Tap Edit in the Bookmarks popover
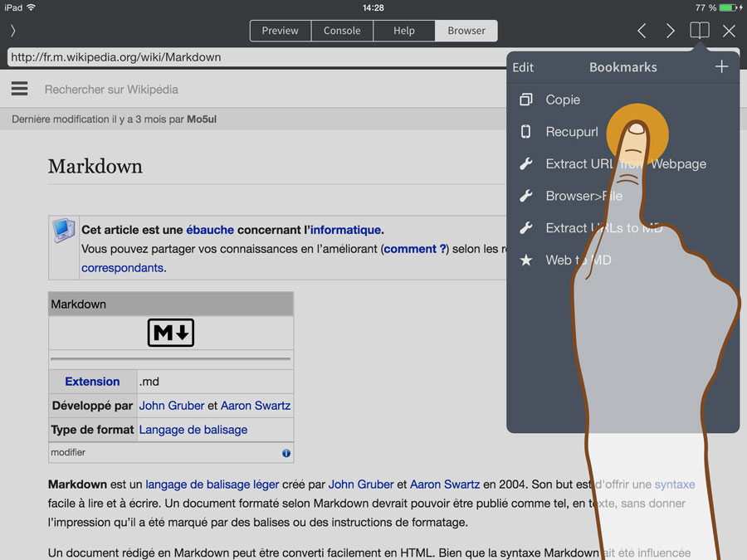747x560 pixels. tap(523, 67)
